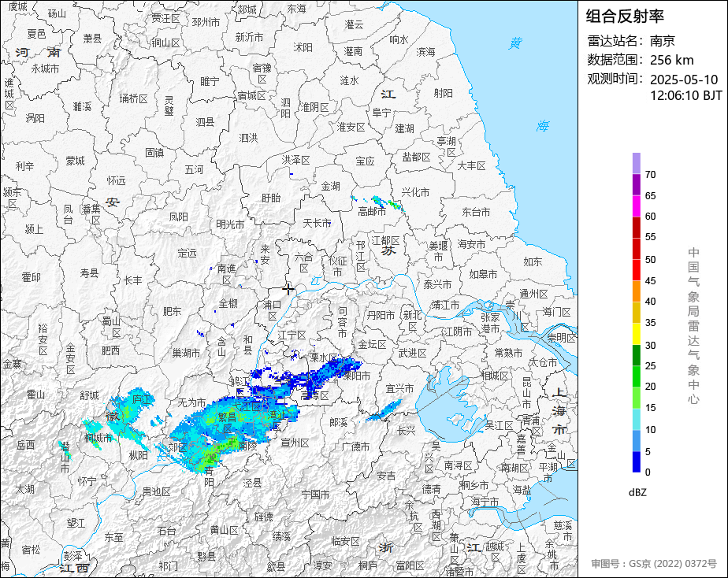Click the legend value 70
Image resolution: width=728 pixels, height=578 pixels.
[650, 175]
